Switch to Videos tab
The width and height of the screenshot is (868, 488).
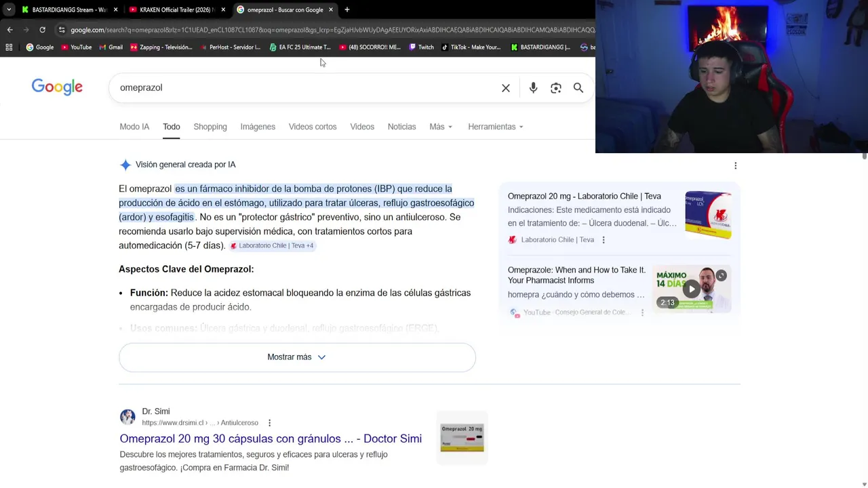pyautogui.click(x=362, y=127)
